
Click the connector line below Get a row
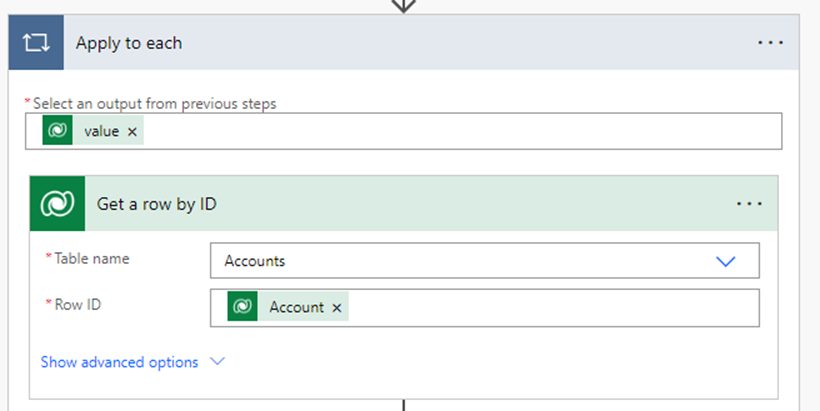(x=403, y=405)
